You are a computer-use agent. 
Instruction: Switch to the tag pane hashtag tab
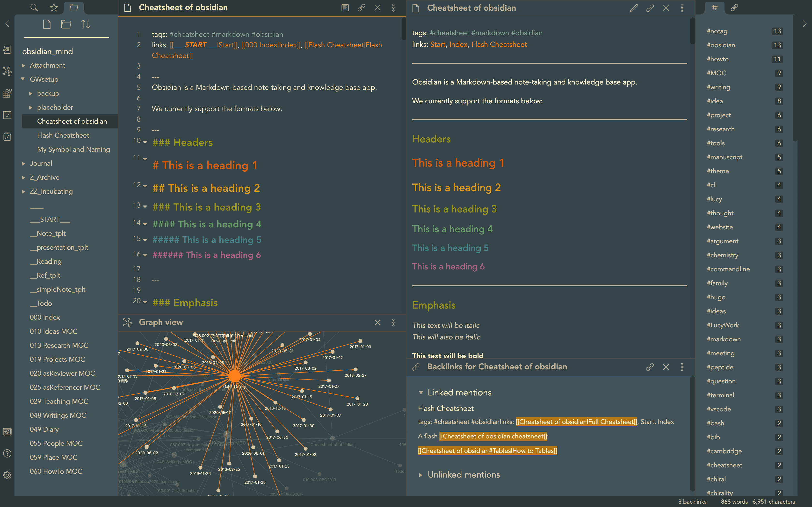point(714,7)
